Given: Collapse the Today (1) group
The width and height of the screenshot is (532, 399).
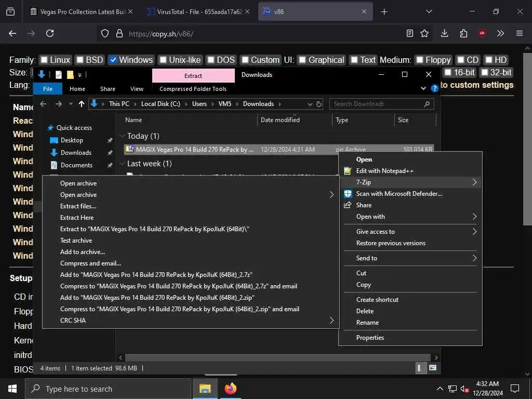Looking at the screenshot, I should (122, 136).
